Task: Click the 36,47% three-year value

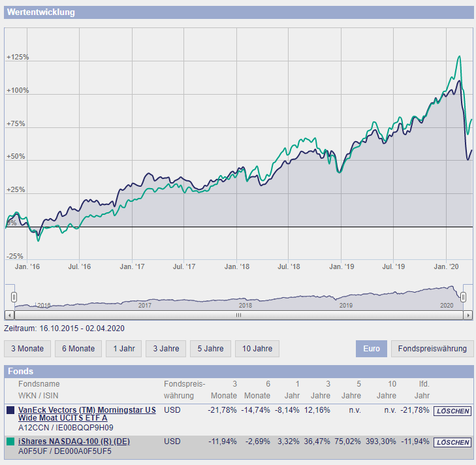Action: pos(317,441)
